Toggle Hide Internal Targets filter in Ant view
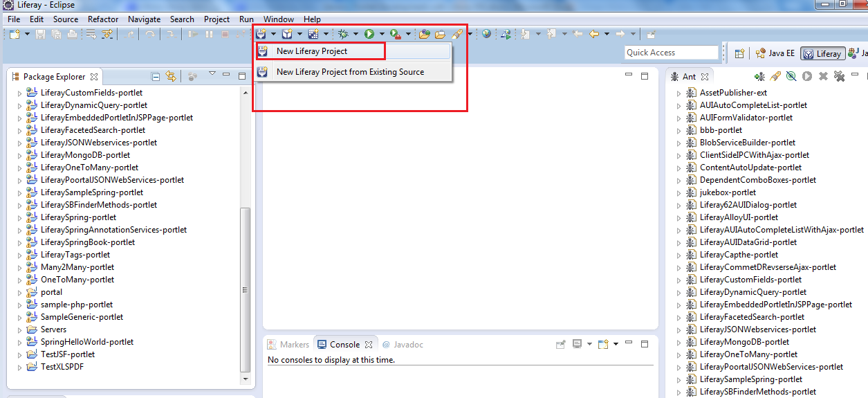 (x=791, y=77)
